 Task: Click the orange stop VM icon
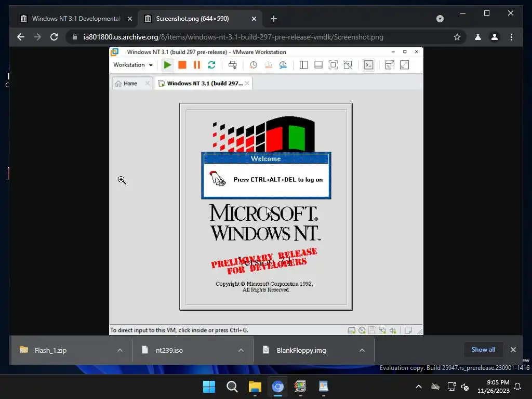click(x=182, y=65)
